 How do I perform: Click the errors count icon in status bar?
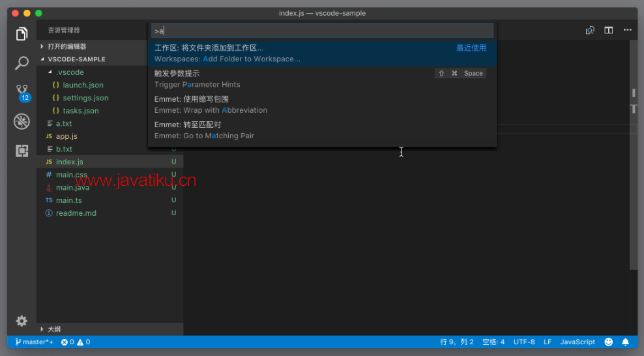pos(68,342)
